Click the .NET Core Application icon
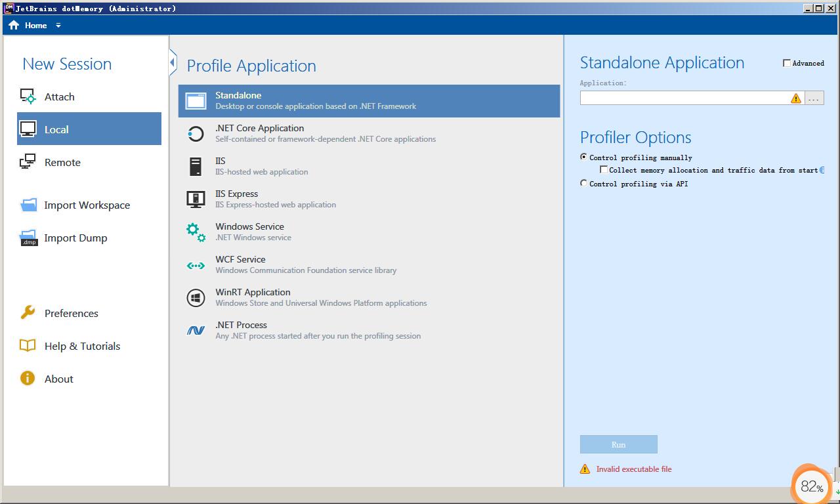Viewport: 840px width, 504px height. coord(196,133)
